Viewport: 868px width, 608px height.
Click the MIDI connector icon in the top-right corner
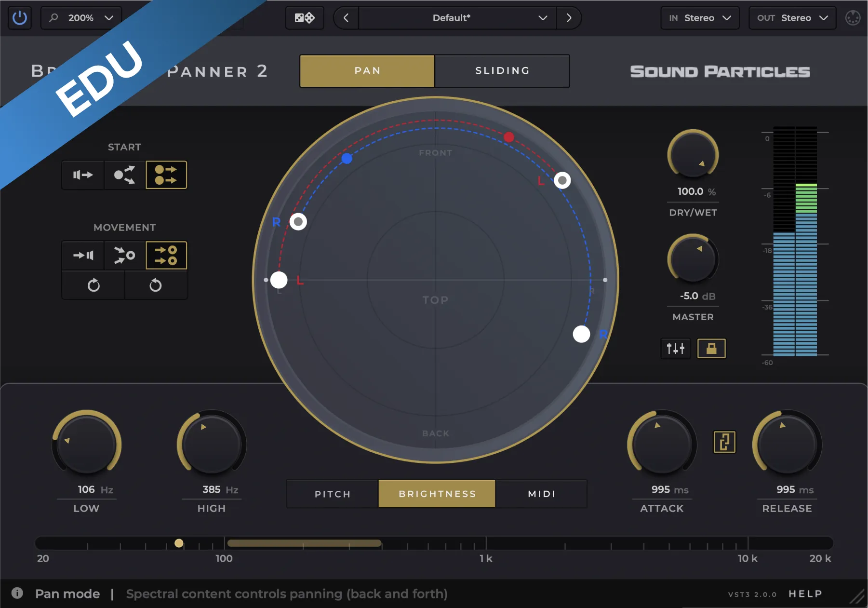(853, 18)
